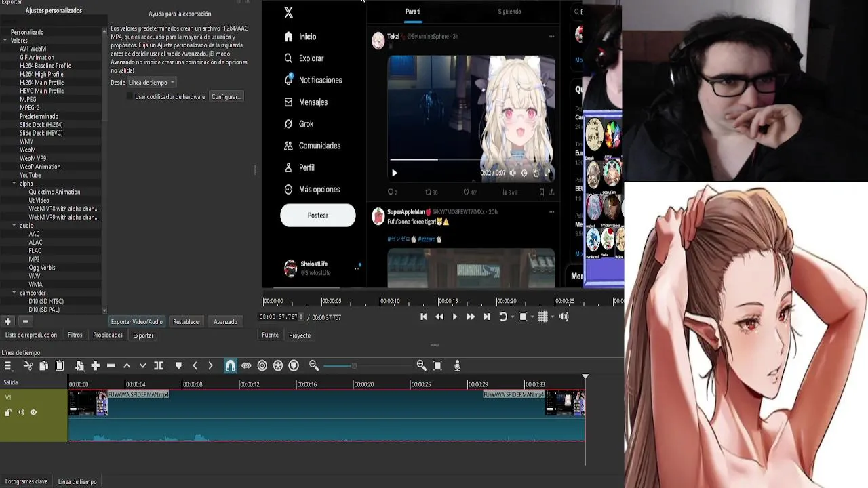Enable Usar codificador de hardware checkbox

tap(130, 97)
